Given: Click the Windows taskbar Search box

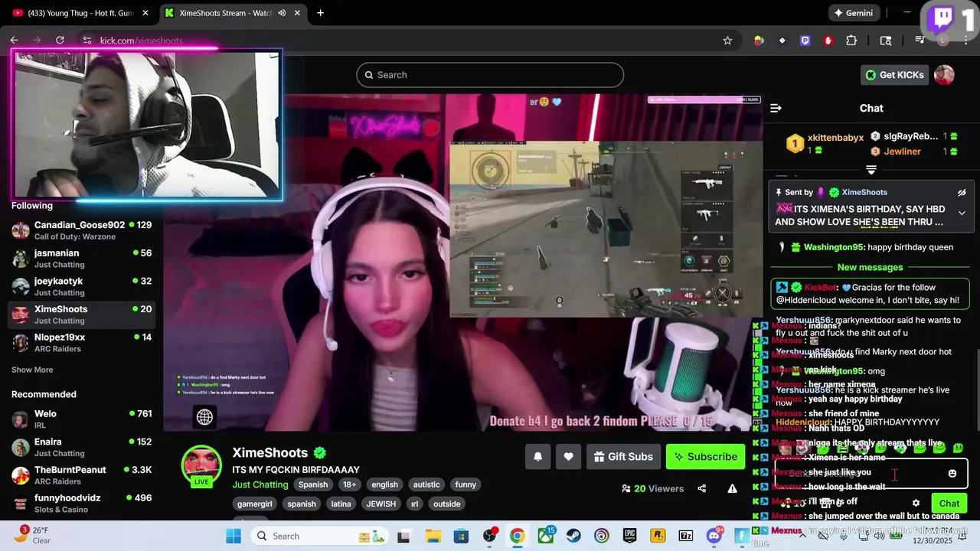Looking at the screenshot, I should (x=320, y=536).
